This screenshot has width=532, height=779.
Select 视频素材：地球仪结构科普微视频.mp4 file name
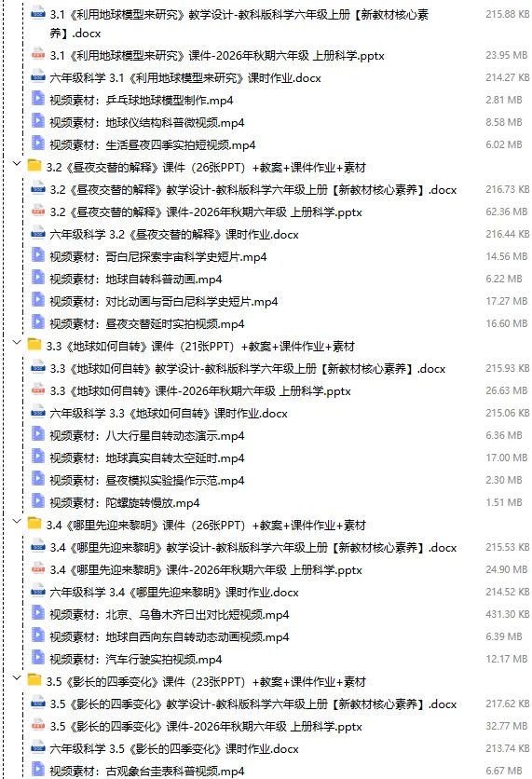147,123
